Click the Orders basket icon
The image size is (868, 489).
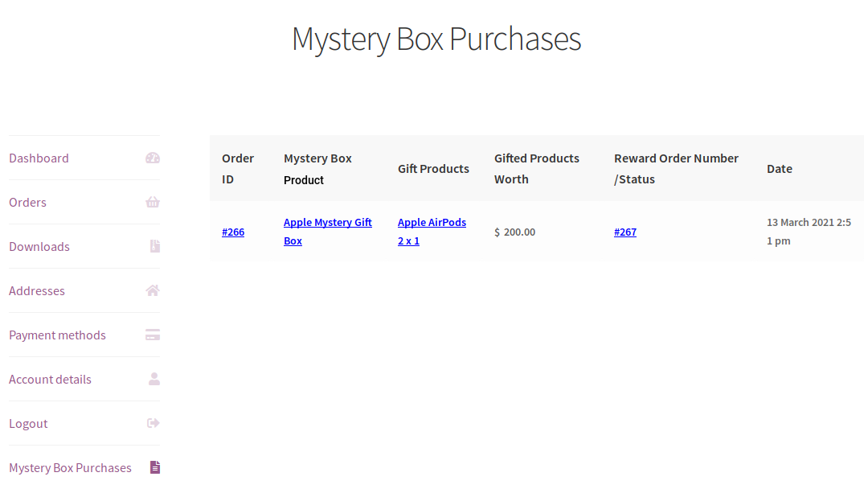pyautogui.click(x=153, y=202)
